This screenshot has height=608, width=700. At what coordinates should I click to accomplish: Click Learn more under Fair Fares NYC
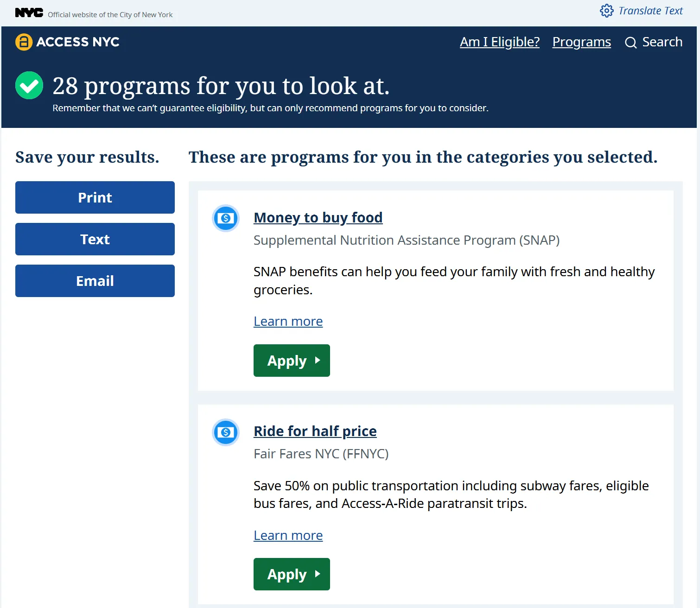tap(288, 535)
